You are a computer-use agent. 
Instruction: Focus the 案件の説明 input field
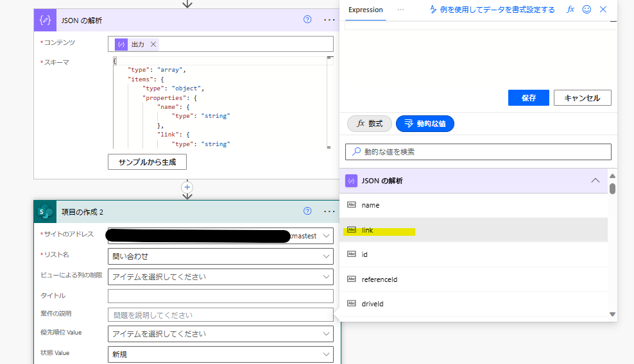[x=221, y=315]
